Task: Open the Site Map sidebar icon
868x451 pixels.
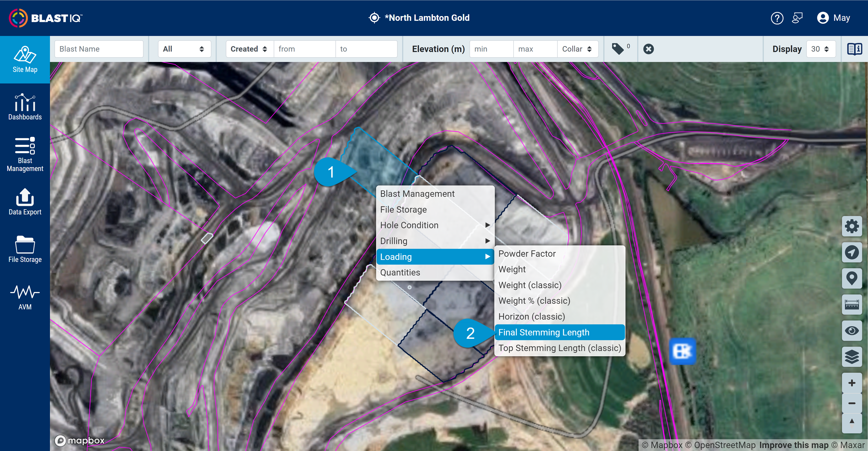Action: pos(25,59)
